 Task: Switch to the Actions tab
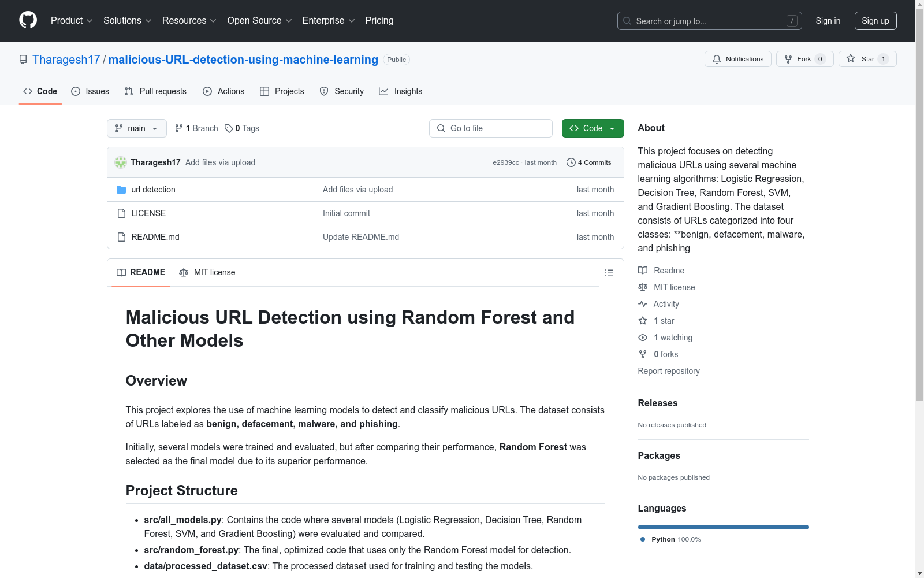click(x=223, y=91)
